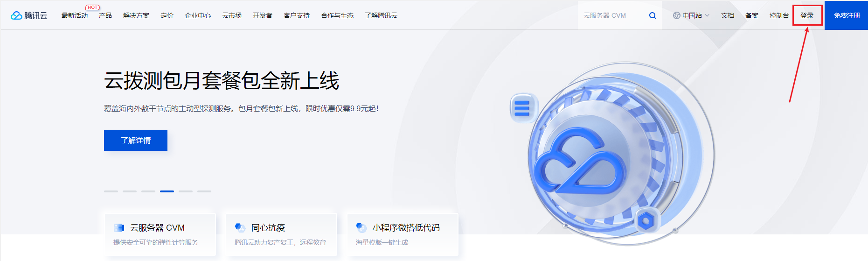Click the 云拨测包月套餐包全新上线 headline
This screenshot has height=261, width=868.
tap(222, 81)
